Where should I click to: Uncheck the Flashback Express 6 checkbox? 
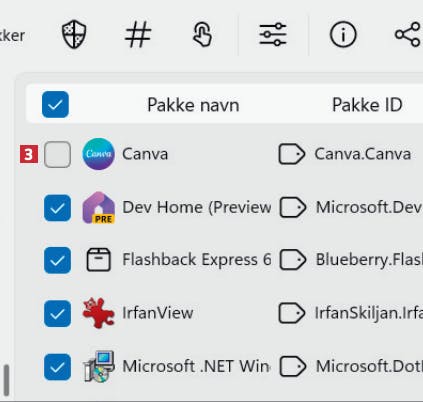point(57,260)
